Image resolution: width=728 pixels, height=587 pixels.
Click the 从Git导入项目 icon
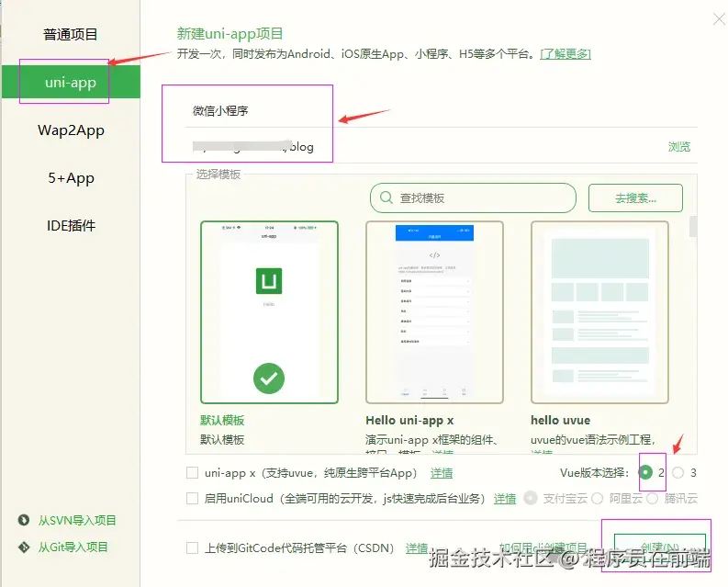24,547
